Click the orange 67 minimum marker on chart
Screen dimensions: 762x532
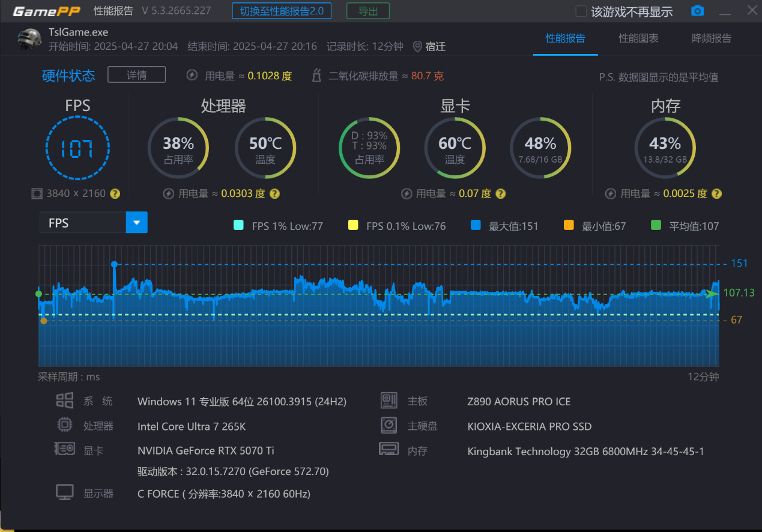43,321
